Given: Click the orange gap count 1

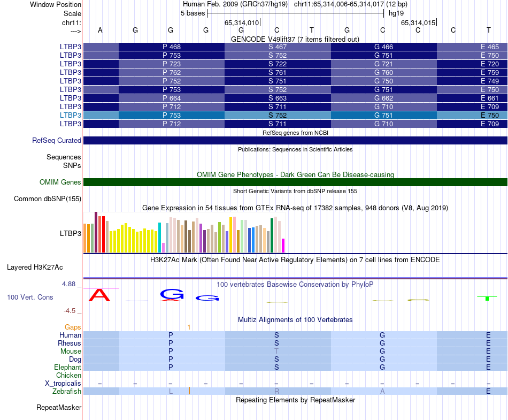Looking at the screenshot, I should pos(189,327).
